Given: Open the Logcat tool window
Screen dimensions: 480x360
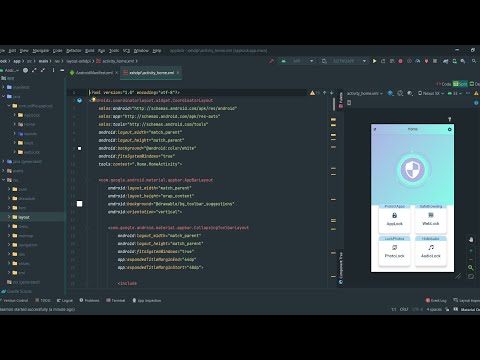Looking at the screenshot, I should (x=65, y=300).
